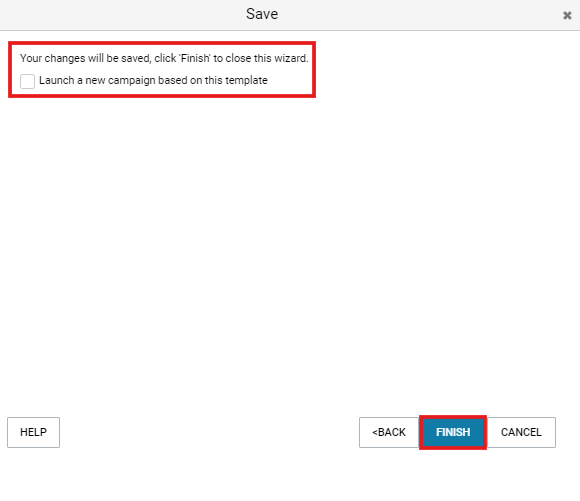580x501 pixels.
Task: Click the word "template" in the checkbox label
Action: point(246,80)
